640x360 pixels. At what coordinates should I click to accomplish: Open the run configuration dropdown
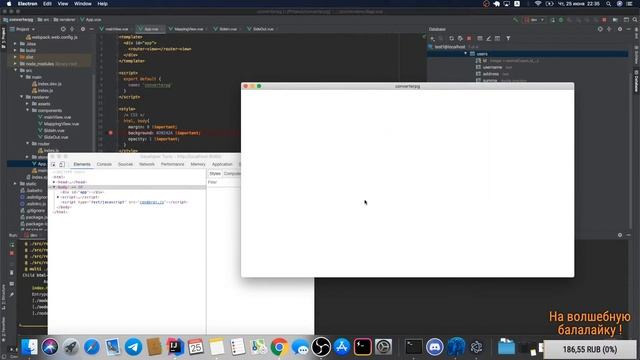click(x=535, y=20)
